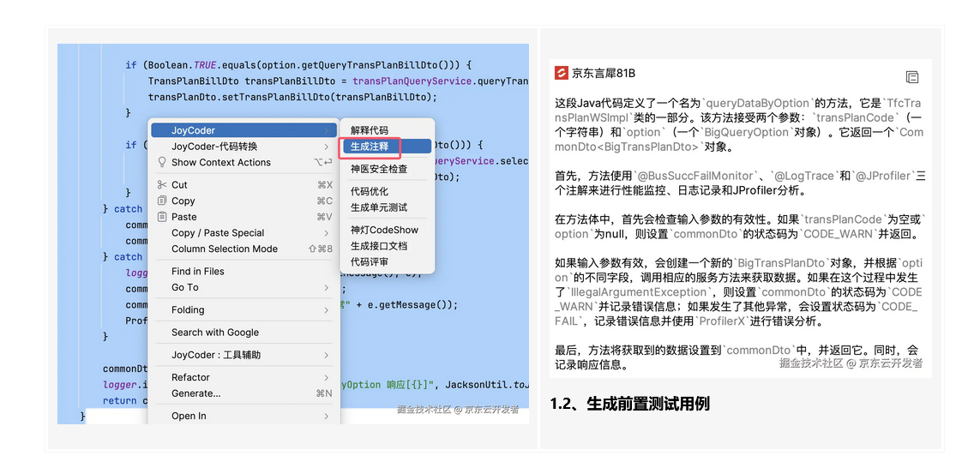Click the lightbulb icon beside Show Context Actions
The height and width of the screenshot is (474, 980).
162,162
